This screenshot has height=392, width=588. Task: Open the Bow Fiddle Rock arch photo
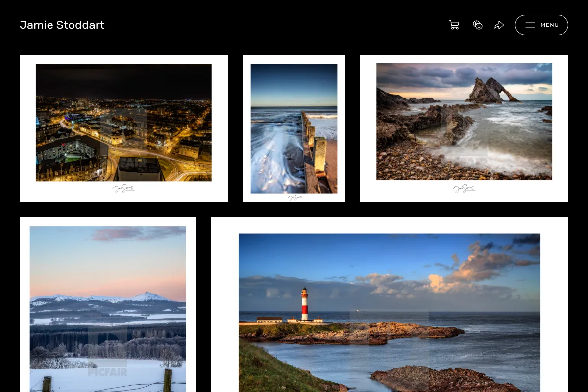coord(464,122)
